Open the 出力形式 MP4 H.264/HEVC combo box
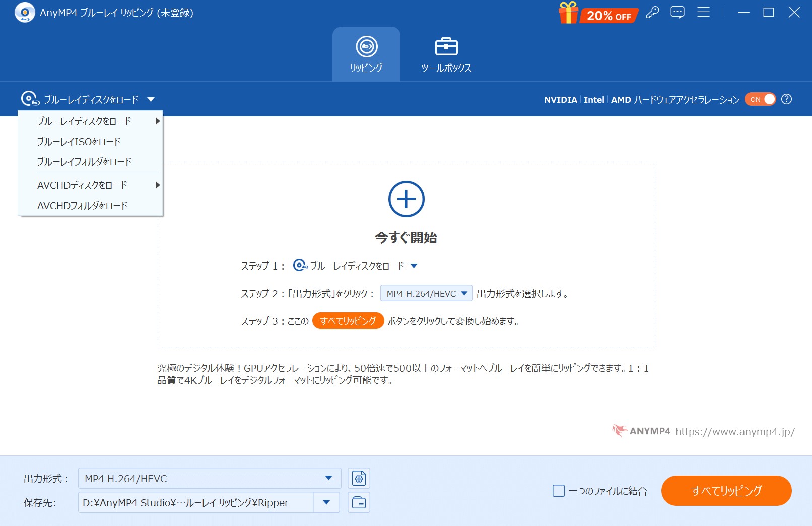 pos(210,478)
